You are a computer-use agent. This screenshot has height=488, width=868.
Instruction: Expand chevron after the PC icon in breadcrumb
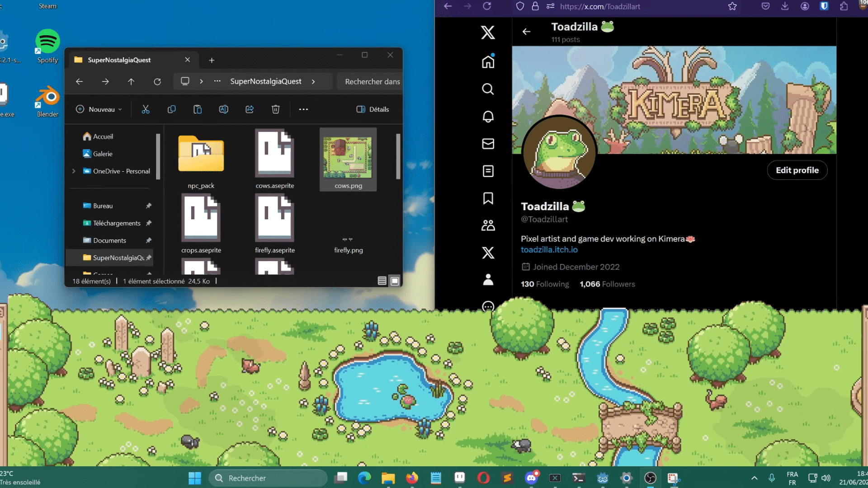201,82
